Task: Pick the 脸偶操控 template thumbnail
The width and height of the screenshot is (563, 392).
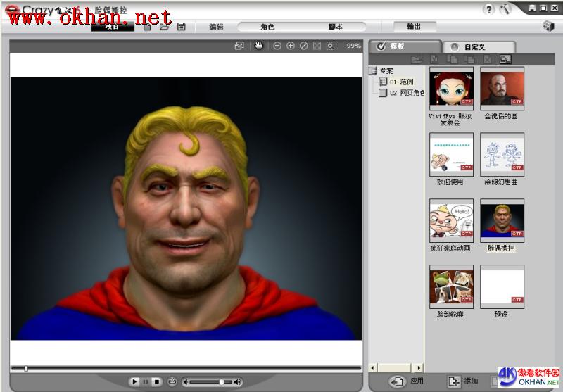Action: pyautogui.click(x=502, y=220)
